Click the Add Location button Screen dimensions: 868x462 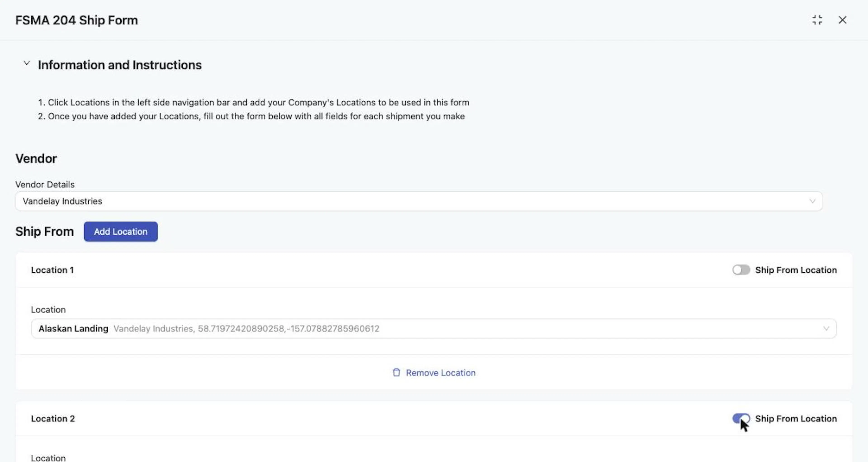point(121,231)
